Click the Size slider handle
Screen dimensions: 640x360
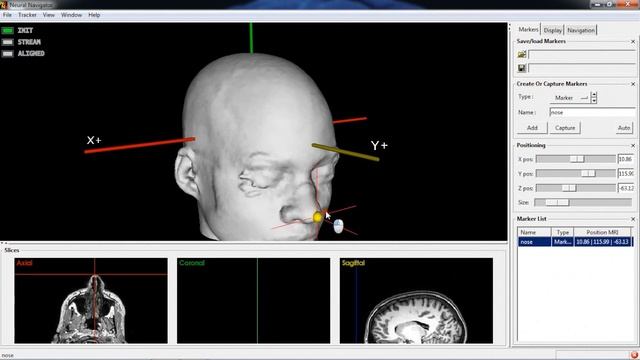[x=557, y=202]
